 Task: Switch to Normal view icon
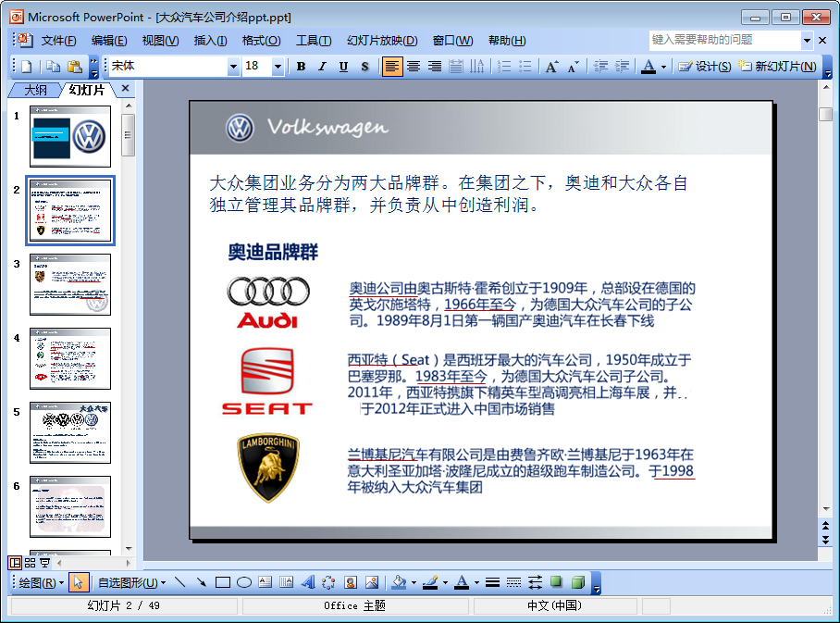click(15, 563)
